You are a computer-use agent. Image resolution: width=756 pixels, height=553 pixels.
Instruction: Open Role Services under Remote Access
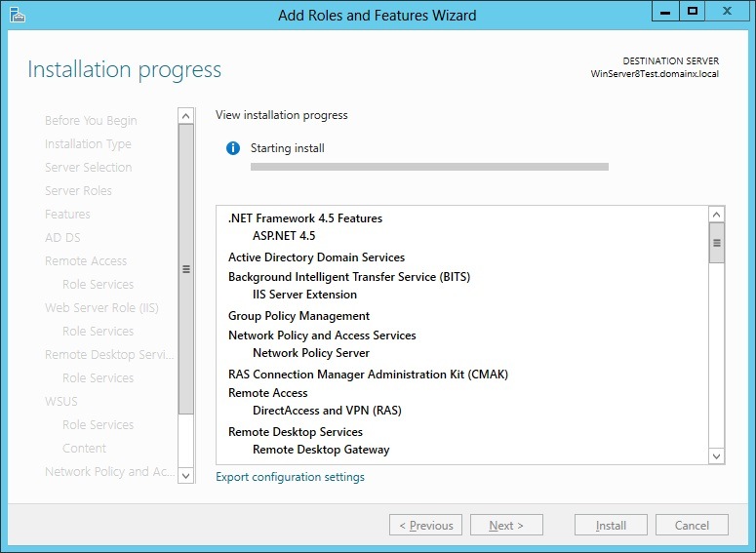point(98,285)
